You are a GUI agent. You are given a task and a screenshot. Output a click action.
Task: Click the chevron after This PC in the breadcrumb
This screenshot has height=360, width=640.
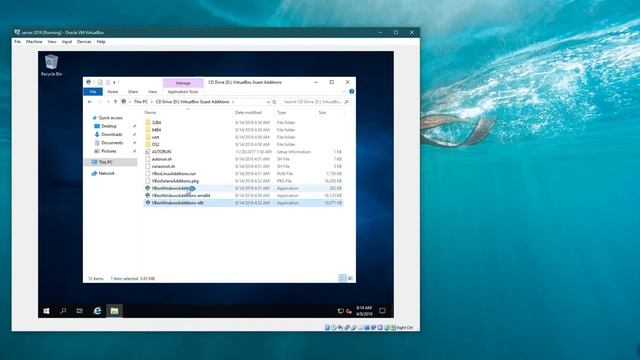click(151, 102)
